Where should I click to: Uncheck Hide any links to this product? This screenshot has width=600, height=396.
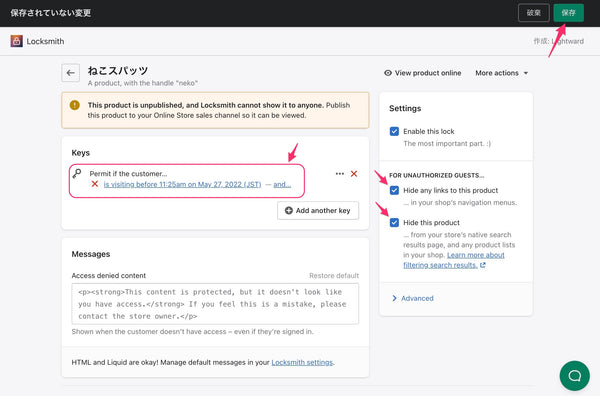pyautogui.click(x=394, y=190)
